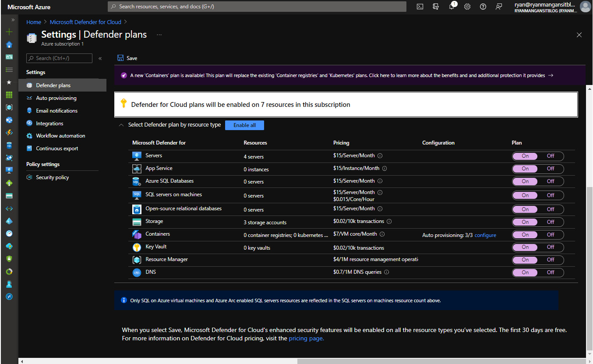The width and height of the screenshot is (593, 364).
Task: Click info icon beside Containers pricing
Action: [382, 234]
